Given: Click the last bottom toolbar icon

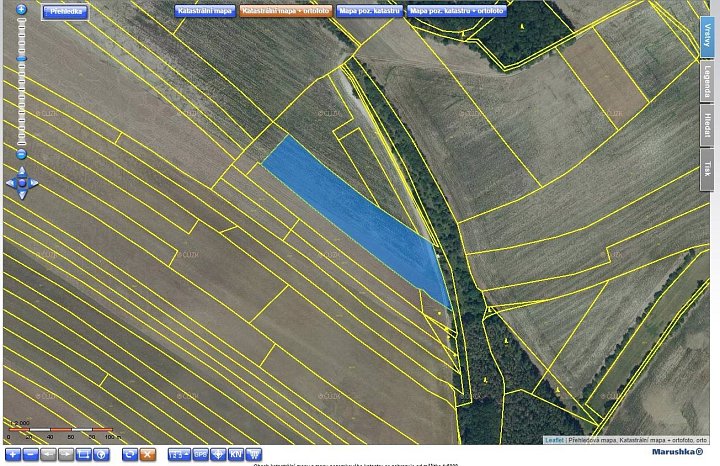Looking at the screenshot, I should click(253, 455).
